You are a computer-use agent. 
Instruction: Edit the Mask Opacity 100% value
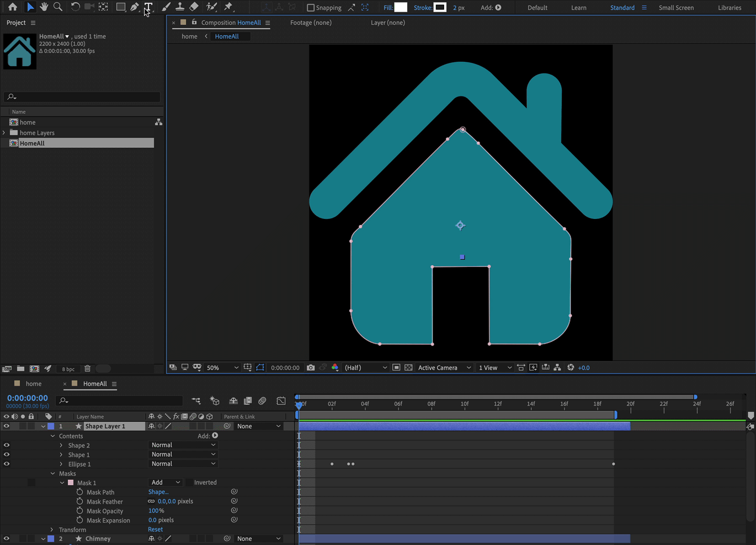click(x=156, y=511)
